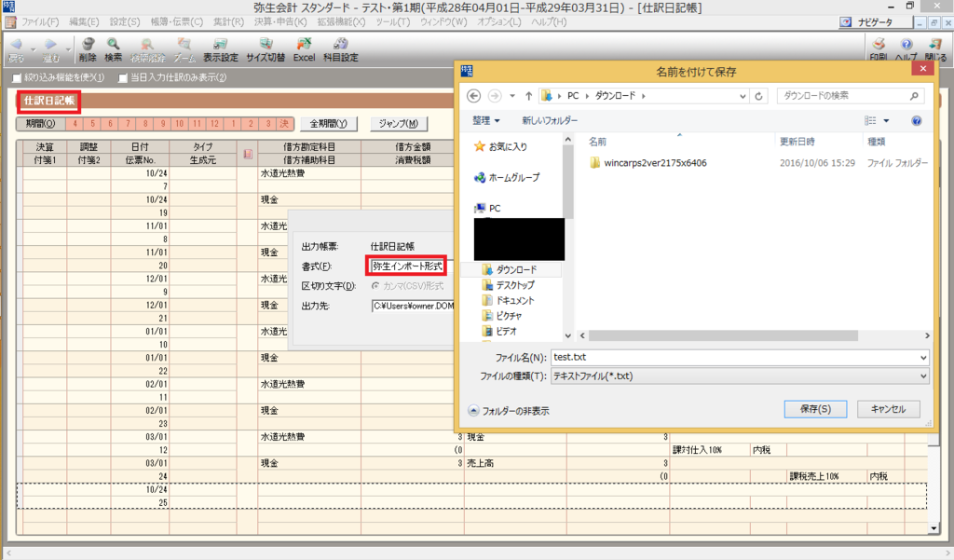
Task: Open the 設定(S) menu
Action: coord(125,22)
